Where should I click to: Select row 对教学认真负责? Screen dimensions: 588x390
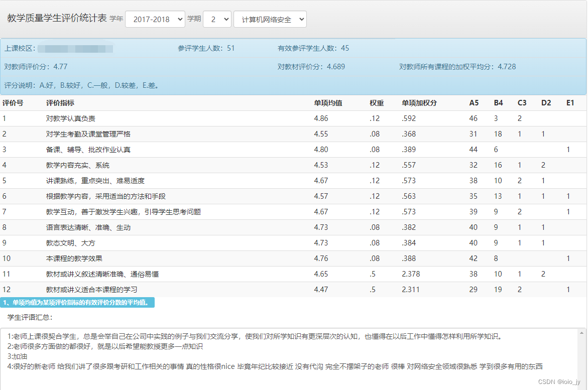[x=294, y=118]
